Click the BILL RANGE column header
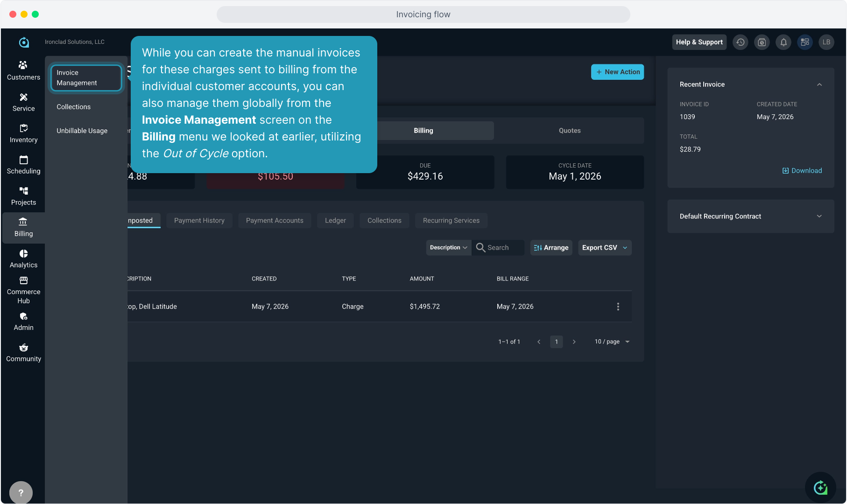 click(513, 279)
